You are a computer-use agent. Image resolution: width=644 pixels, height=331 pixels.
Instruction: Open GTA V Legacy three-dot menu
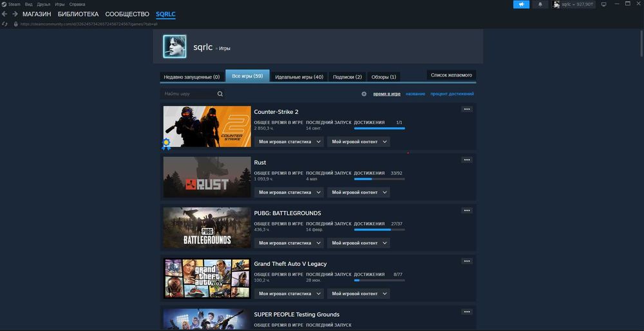tap(467, 261)
